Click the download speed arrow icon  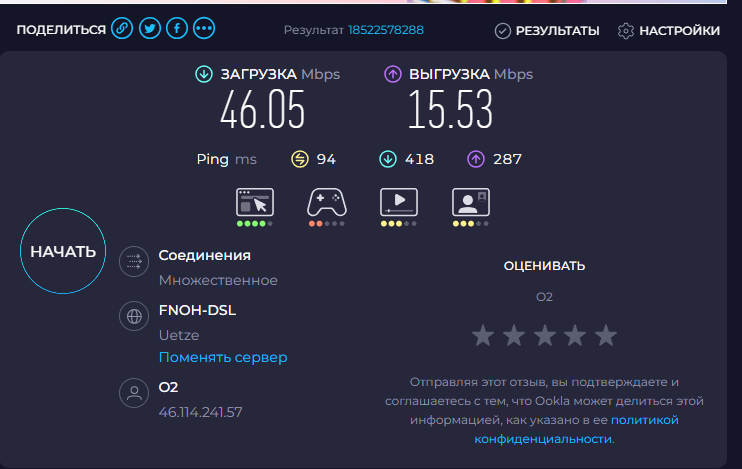(x=204, y=74)
